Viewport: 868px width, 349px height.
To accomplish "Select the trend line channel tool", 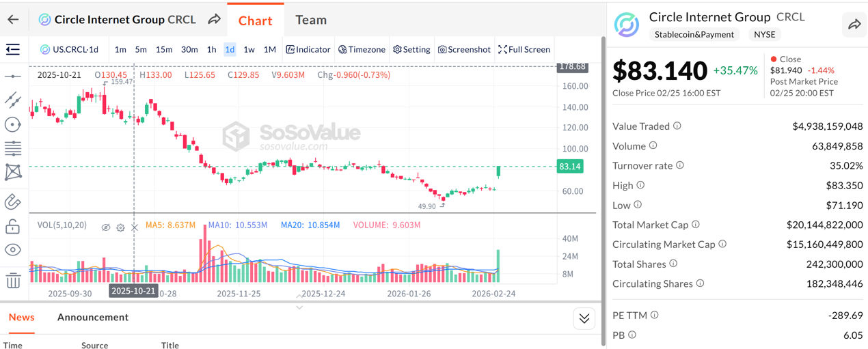I will (x=12, y=100).
